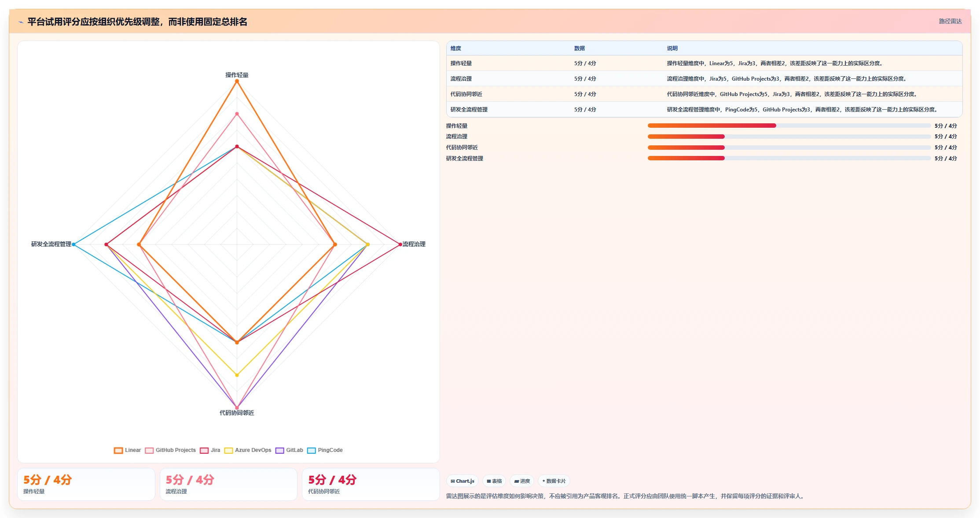The image size is (980, 518).
Task: Select the 流程治理 table row name
Action: pos(461,79)
